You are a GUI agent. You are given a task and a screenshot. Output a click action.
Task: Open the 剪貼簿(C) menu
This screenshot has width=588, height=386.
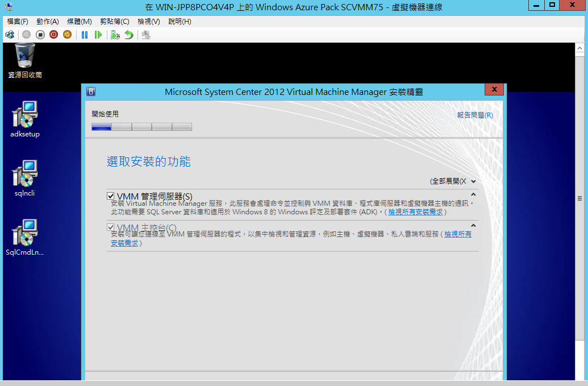click(115, 22)
